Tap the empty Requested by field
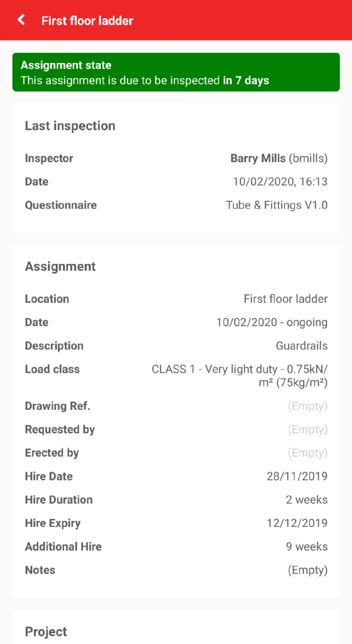 click(x=307, y=430)
